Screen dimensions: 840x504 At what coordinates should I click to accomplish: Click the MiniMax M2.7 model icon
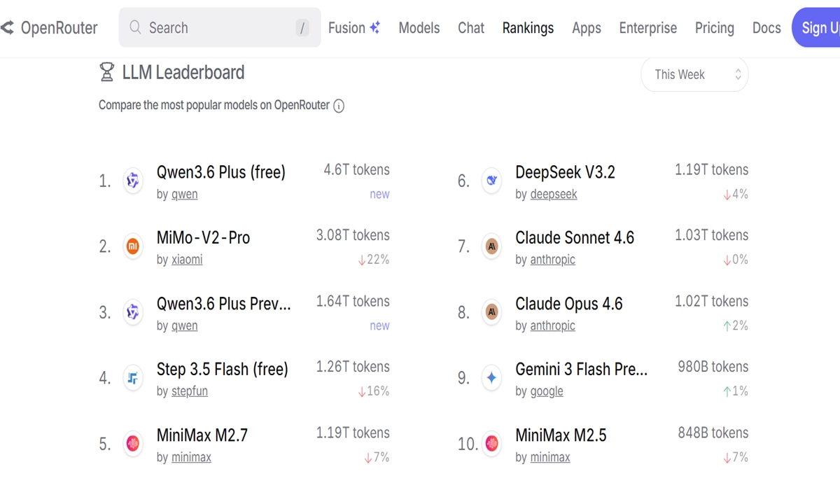(x=133, y=444)
